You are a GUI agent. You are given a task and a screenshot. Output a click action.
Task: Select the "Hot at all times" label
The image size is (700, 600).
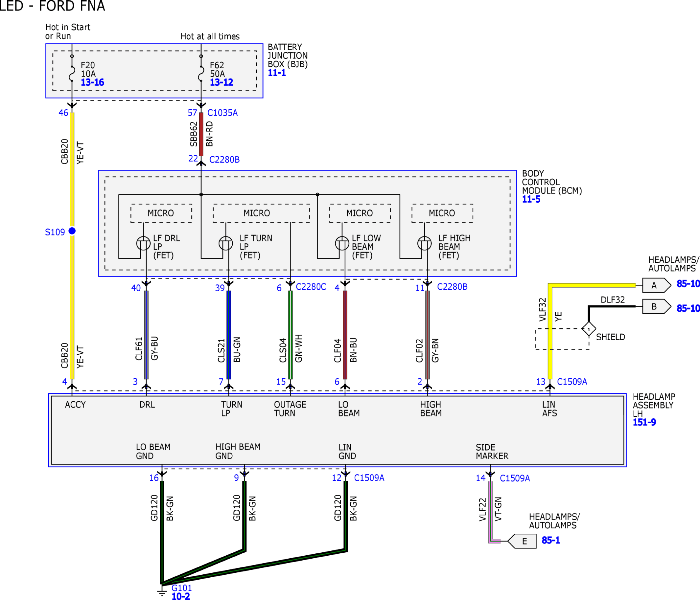210,36
